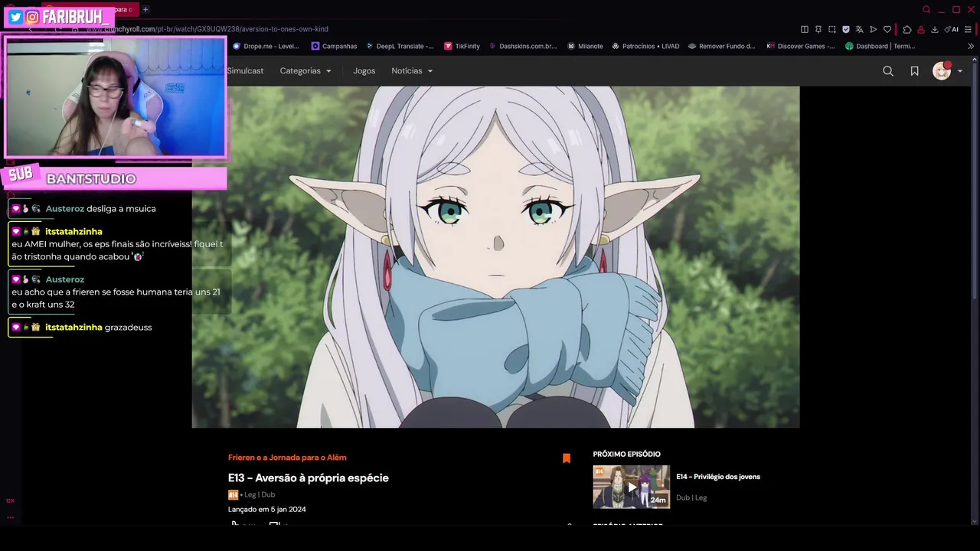Bookmark page with the heart icon
980x551 pixels.
pos(887,29)
